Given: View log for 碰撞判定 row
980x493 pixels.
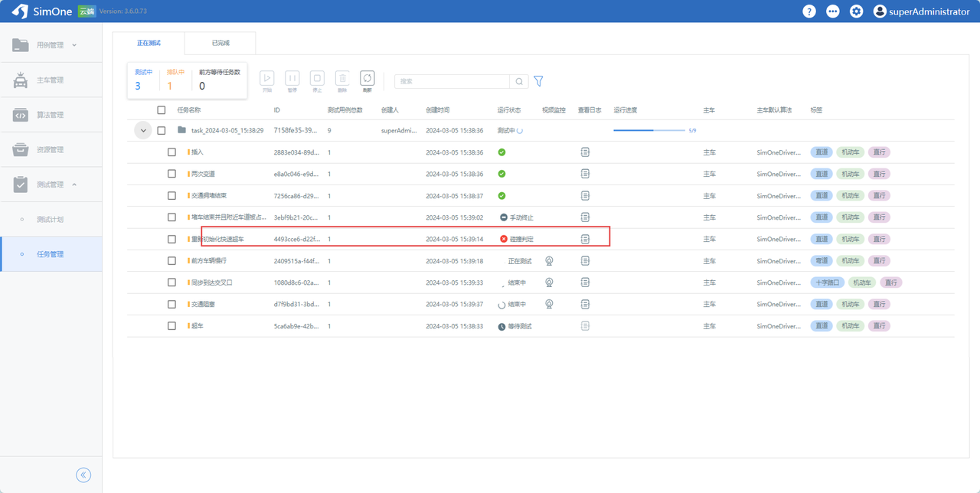Looking at the screenshot, I should pyautogui.click(x=585, y=239).
